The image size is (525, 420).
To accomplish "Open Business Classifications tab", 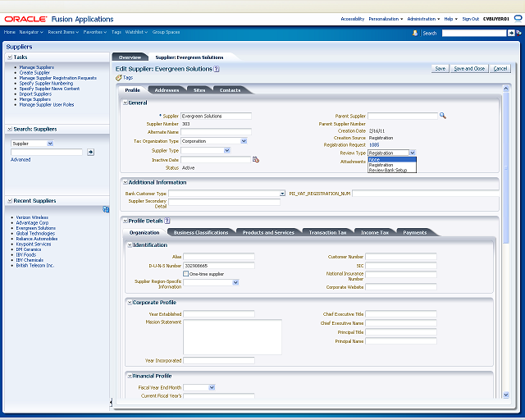I will [x=201, y=232].
